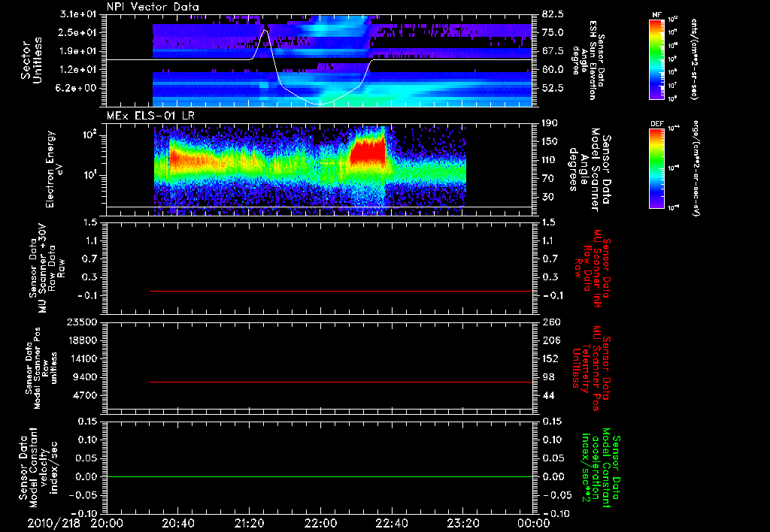
Task: Click the red line in MU Scanner raw panel
Action: pyautogui.click(x=341, y=291)
